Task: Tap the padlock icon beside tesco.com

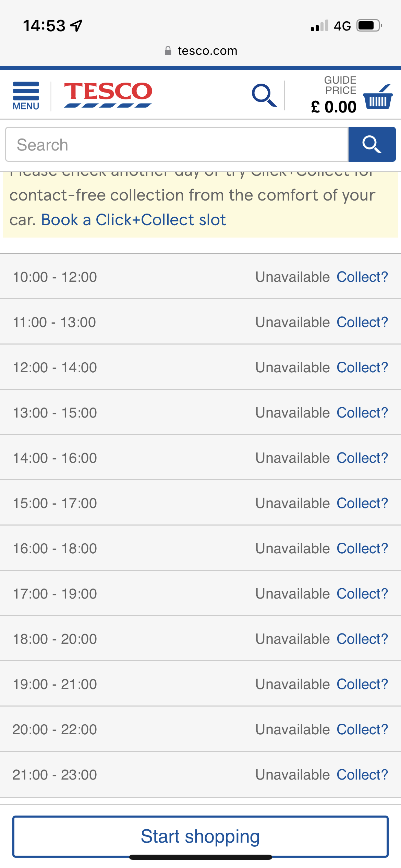Action: click(168, 51)
